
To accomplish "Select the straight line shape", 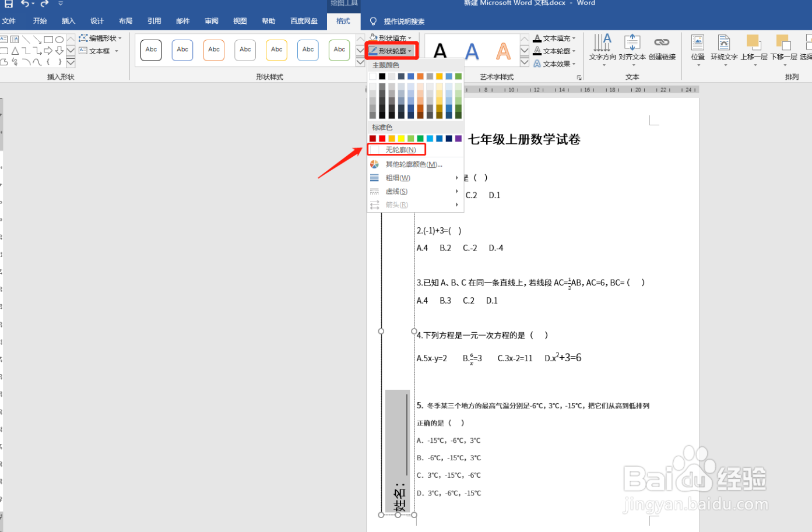I will click(x=26, y=40).
